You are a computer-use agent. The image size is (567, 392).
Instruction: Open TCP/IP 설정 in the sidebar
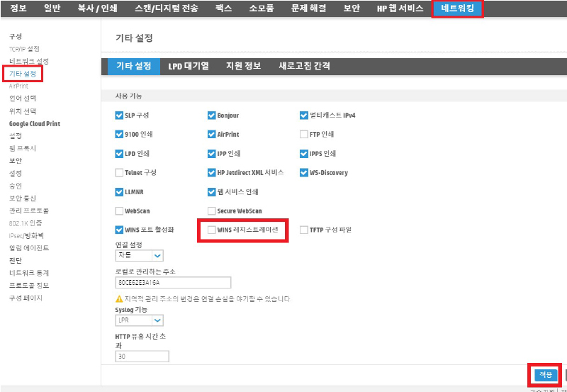click(24, 49)
